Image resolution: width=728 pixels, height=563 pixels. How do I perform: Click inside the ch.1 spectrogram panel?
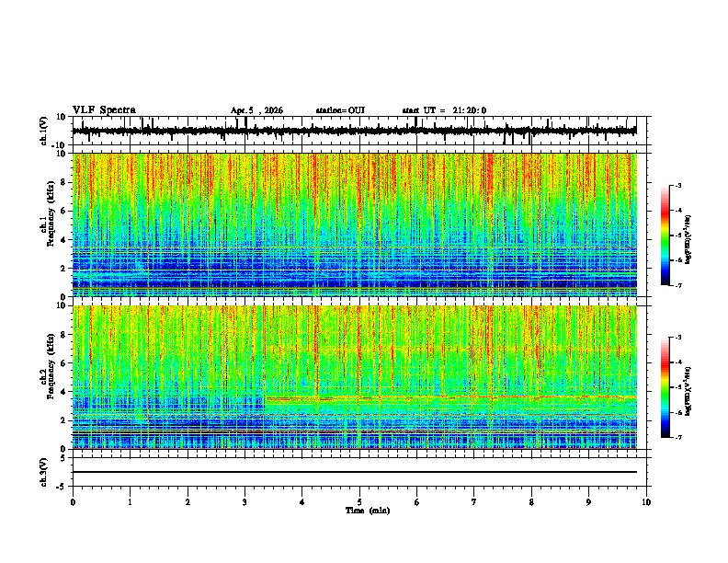(355, 224)
